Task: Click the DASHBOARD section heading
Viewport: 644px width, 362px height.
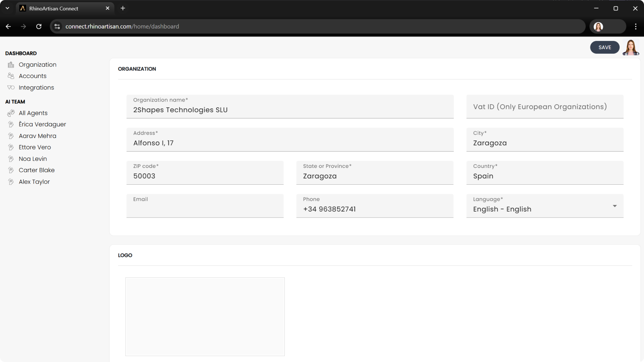Action: point(21,53)
